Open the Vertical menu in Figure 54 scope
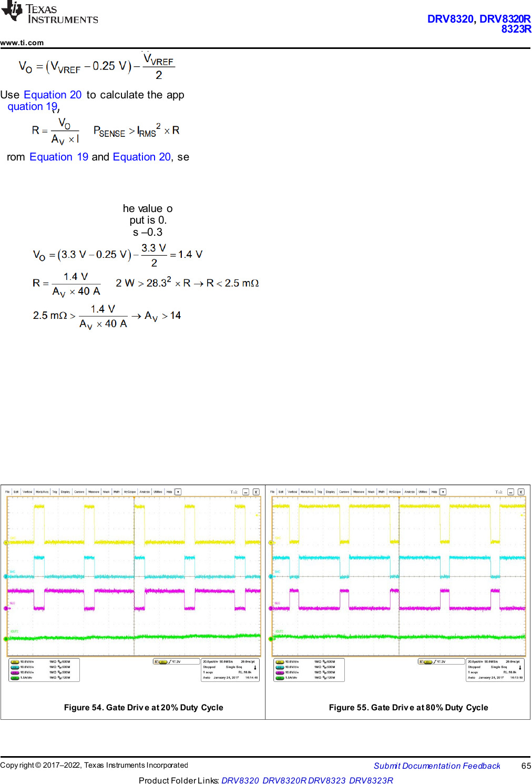Screen dimensions: 532x784 (x=27, y=492)
